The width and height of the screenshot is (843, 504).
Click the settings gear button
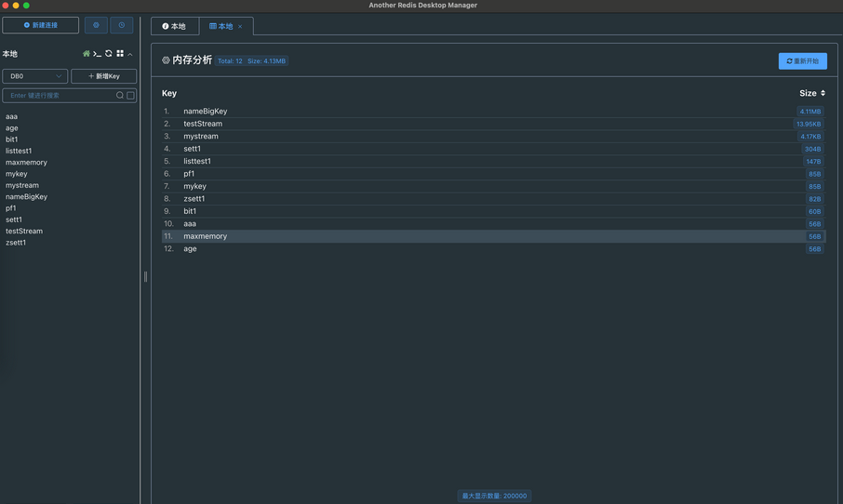[x=96, y=25]
